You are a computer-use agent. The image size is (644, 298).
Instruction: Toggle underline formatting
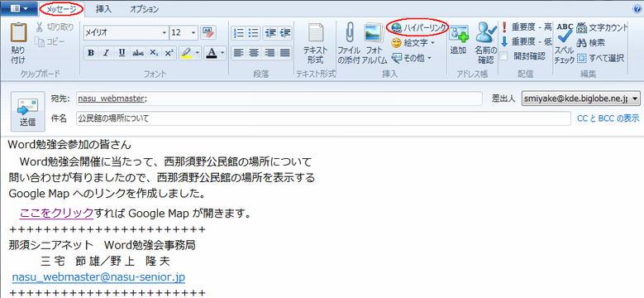[122, 53]
